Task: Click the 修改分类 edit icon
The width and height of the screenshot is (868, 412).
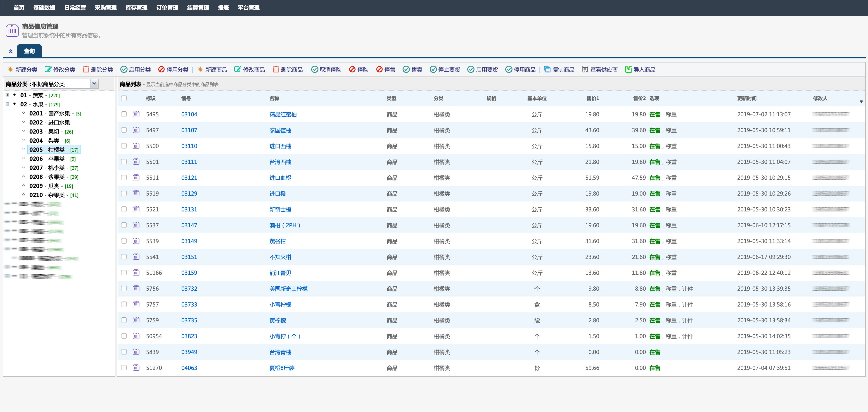Action: click(48, 69)
